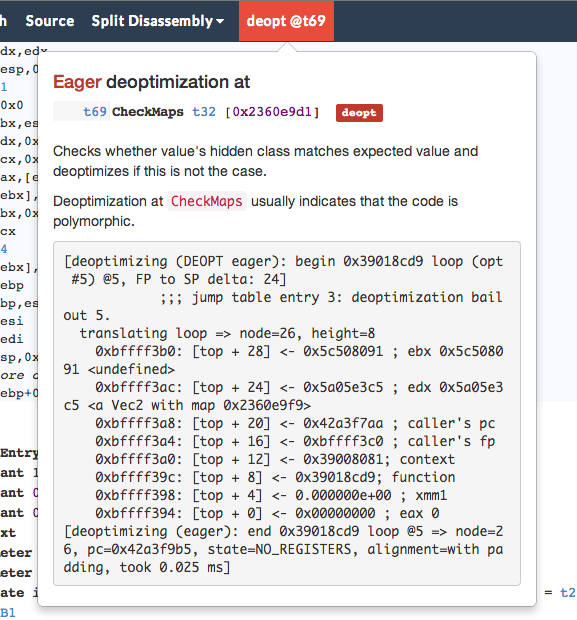The image size is (577, 620).
Task: Open the Split Disassembly dropdown
Action: click(x=157, y=21)
